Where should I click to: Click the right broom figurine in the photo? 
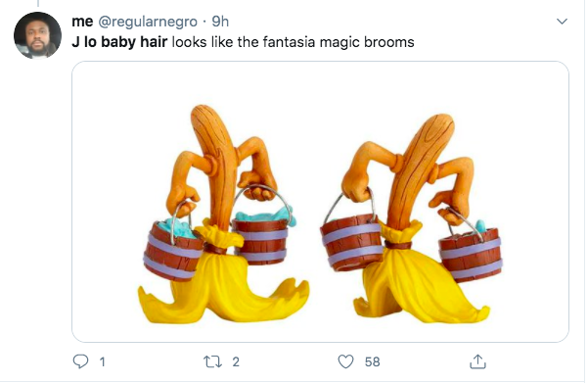412,218
